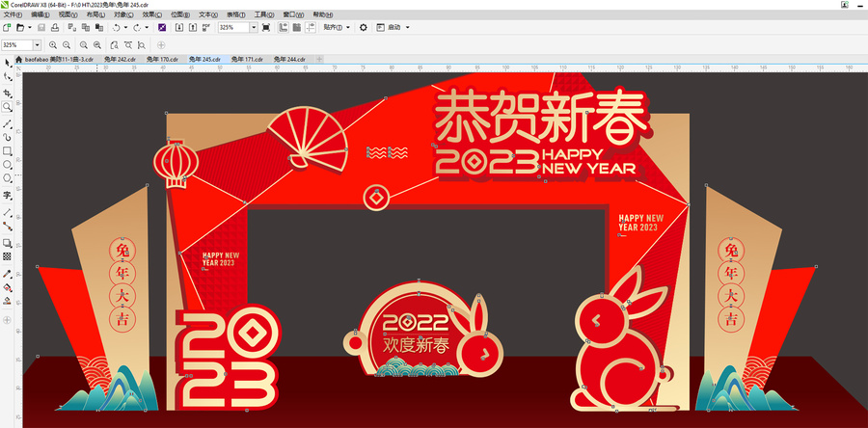
Task: Switch to the 兔年 242.cdr tab
Action: 120,59
